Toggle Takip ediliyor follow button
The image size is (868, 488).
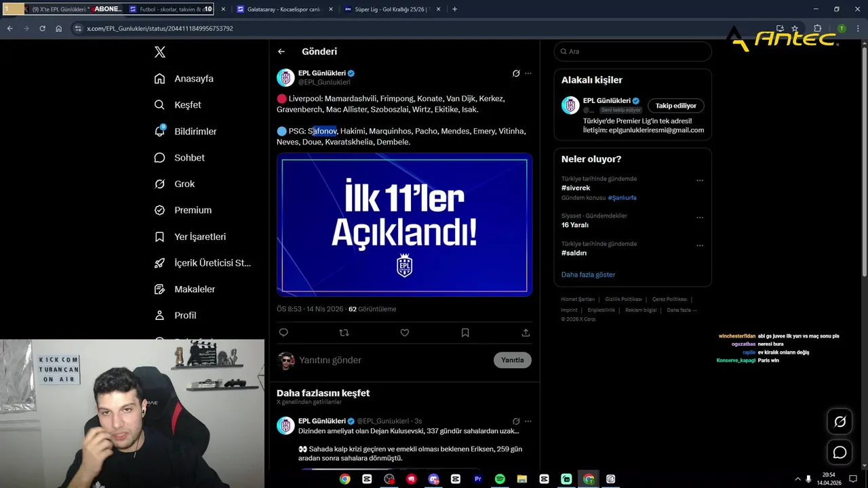tap(676, 106)
